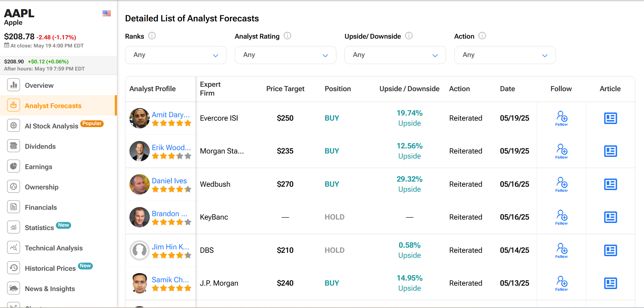Show info tooltip for Upside/Downside filter

(409, 36)
